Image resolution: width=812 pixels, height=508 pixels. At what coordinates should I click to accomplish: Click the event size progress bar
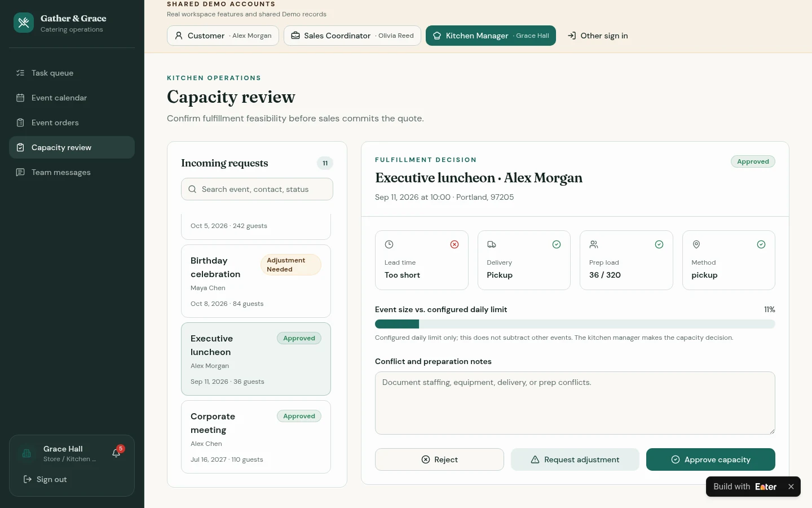pos(575,324)
